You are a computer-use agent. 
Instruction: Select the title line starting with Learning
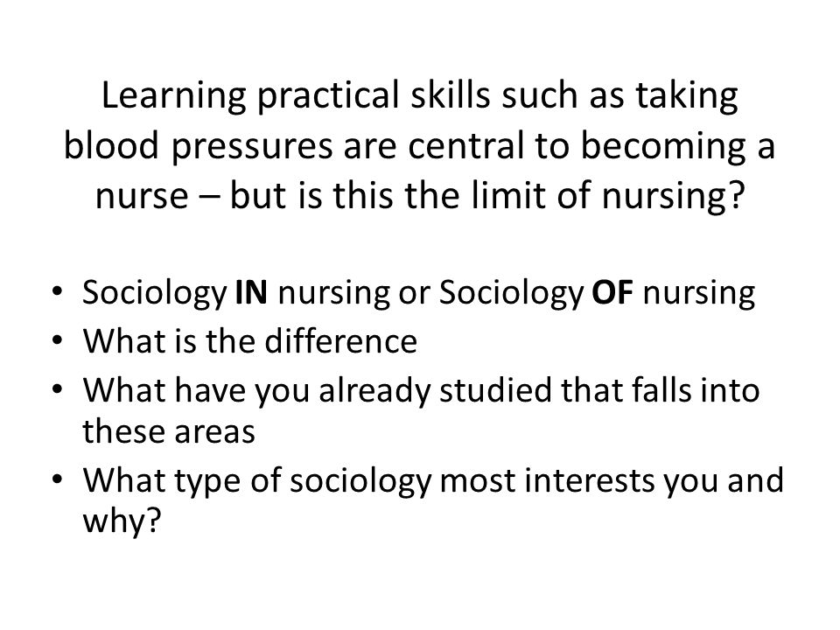419,96
